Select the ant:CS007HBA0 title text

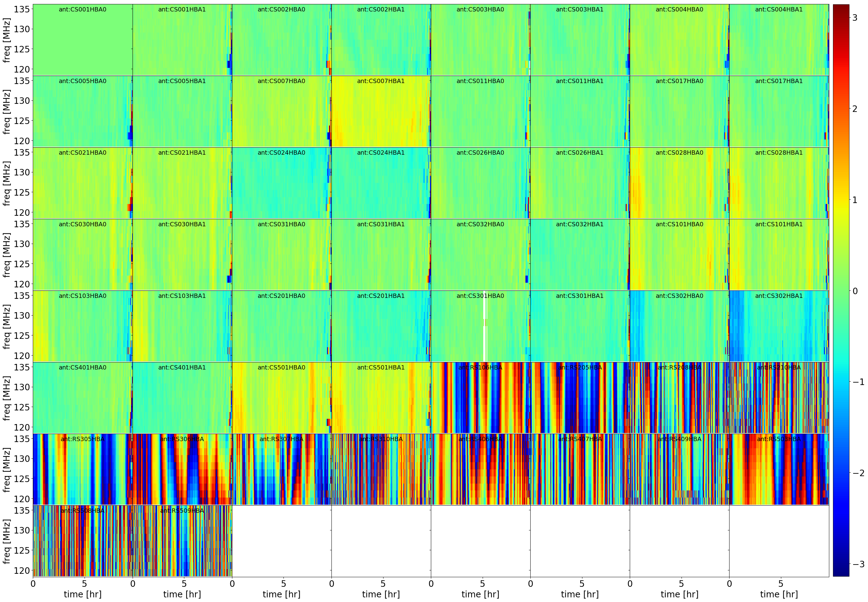[282, 81]
